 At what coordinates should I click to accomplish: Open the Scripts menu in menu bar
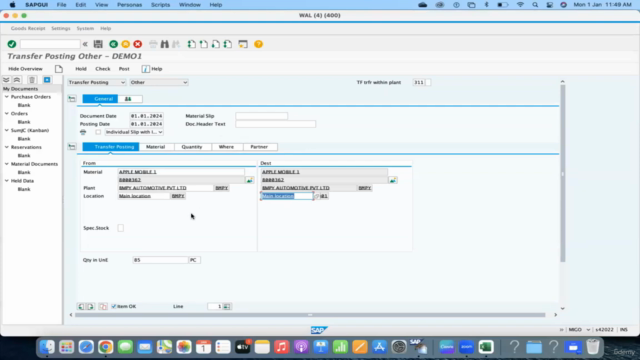[160, 5]
